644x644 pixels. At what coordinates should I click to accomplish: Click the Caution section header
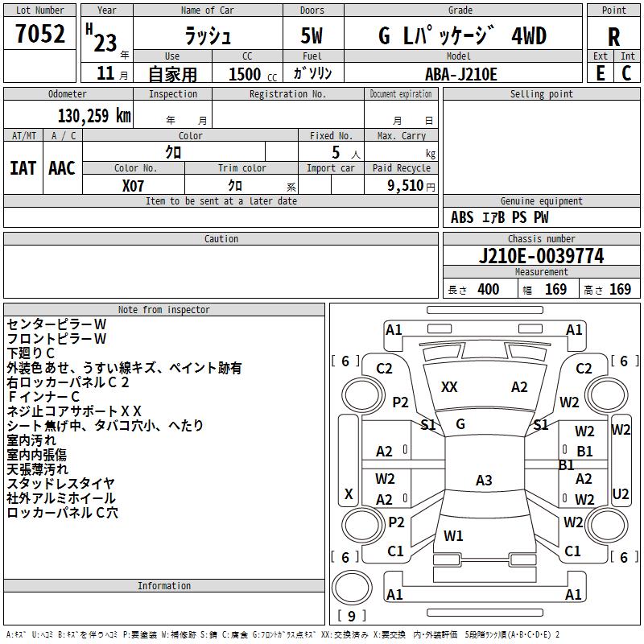(x=221, y=238)
